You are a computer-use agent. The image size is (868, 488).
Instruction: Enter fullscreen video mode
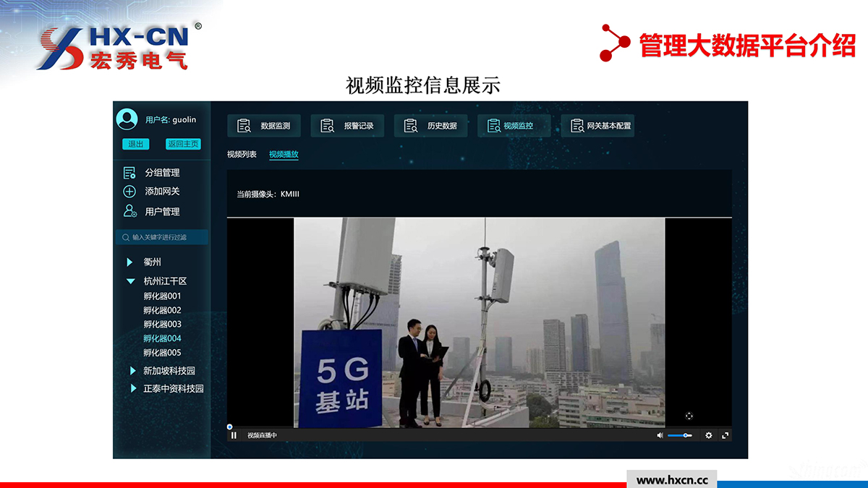pos(726,435)
